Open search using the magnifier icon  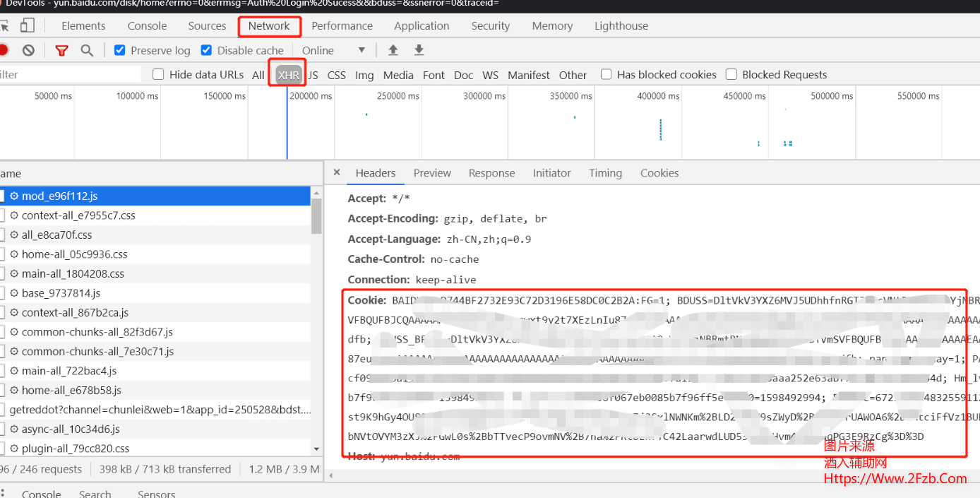pos(87,50)
